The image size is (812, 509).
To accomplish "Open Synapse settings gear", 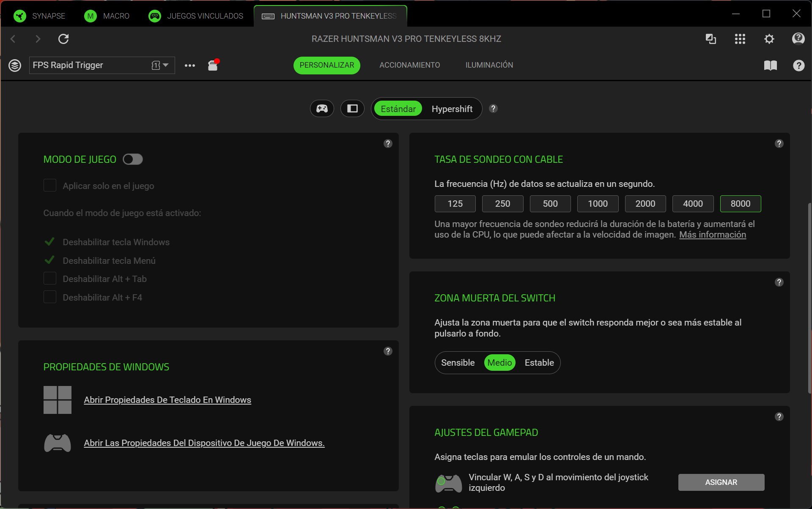I will click(769, 39).
